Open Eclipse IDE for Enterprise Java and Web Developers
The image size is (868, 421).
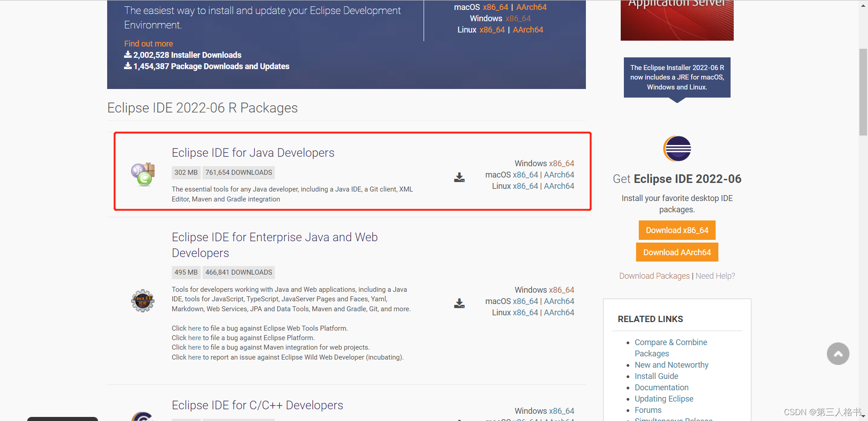click(x=275, y=245)
